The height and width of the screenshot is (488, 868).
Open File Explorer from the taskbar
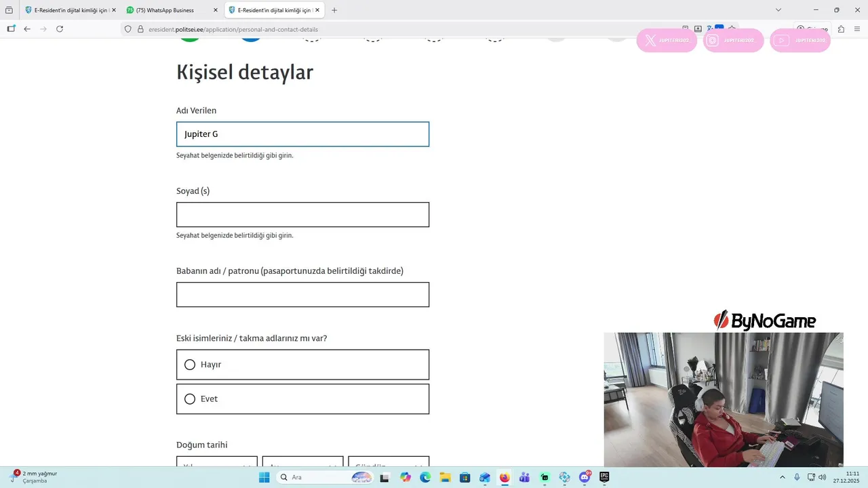click(x=445, y=477)
